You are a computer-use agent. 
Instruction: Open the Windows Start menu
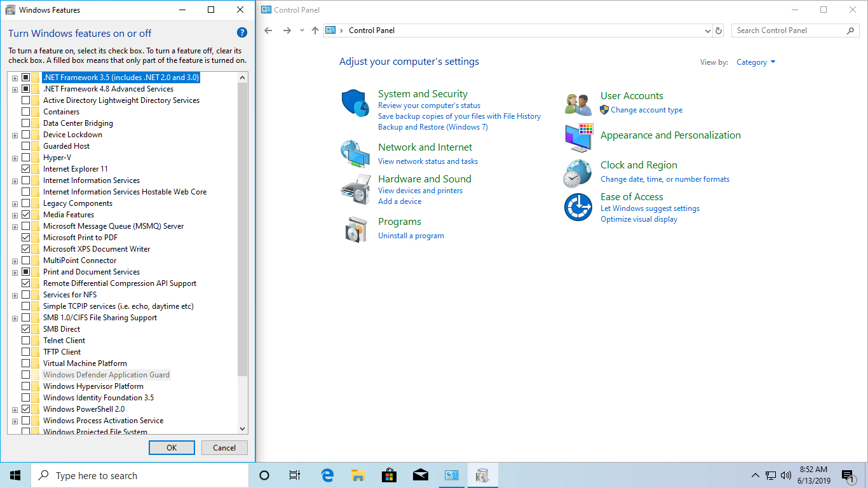point(15,475)
